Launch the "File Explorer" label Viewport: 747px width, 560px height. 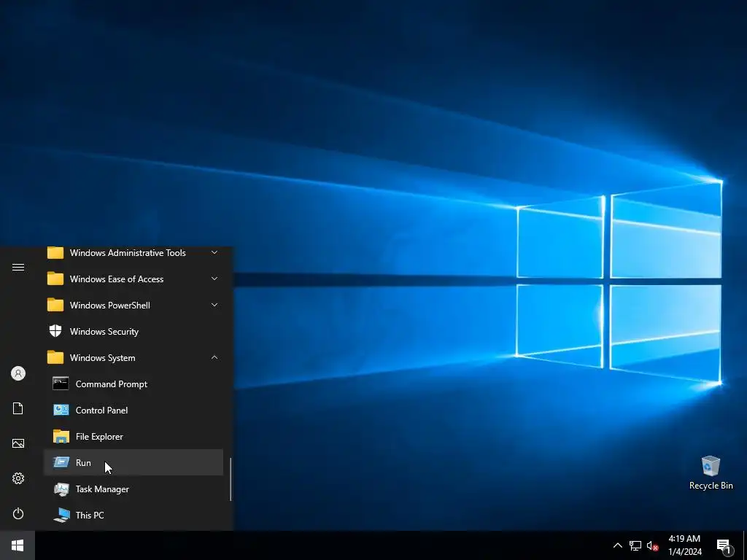pyautogui.click(x=99, y=437)
